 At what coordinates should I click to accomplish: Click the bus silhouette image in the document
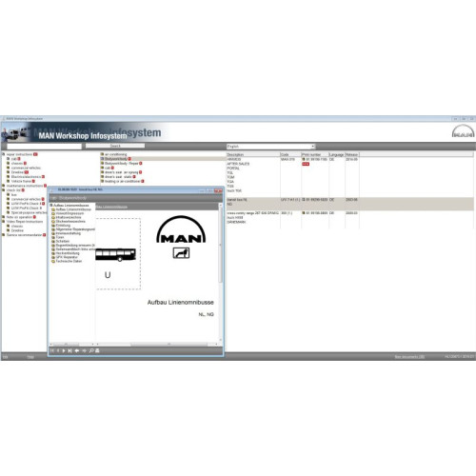click(x=115, y=254)
